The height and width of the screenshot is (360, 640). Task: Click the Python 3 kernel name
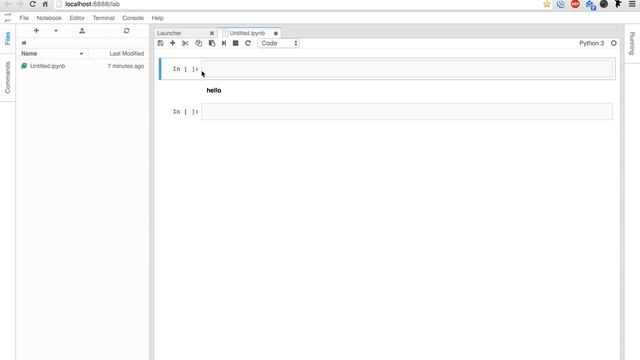click(591, 43)
